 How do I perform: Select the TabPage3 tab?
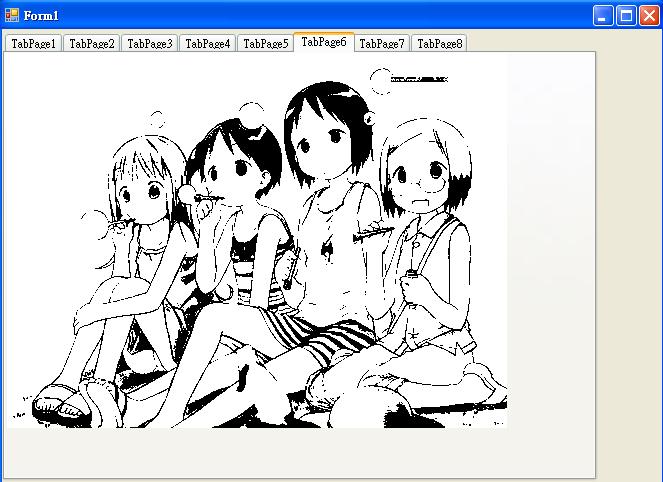149,43
